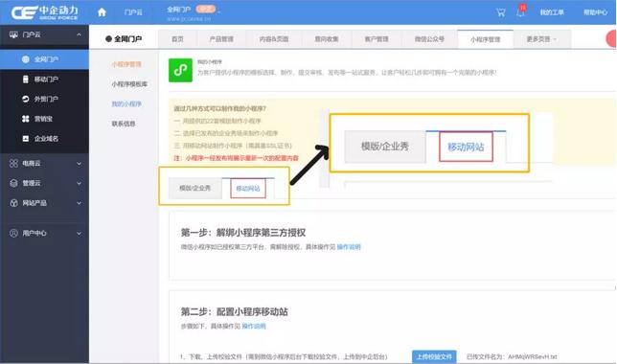Open 联系信息 in the sub-navigation

(124, 124)
